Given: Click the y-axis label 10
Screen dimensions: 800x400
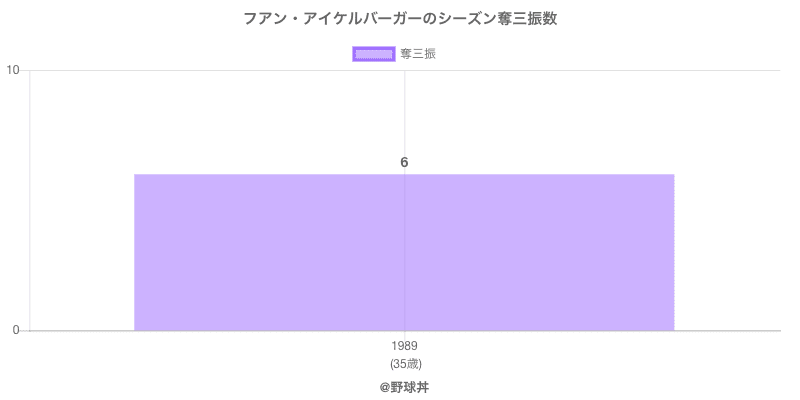Looking at the screenshot, I should coord(13,70).
